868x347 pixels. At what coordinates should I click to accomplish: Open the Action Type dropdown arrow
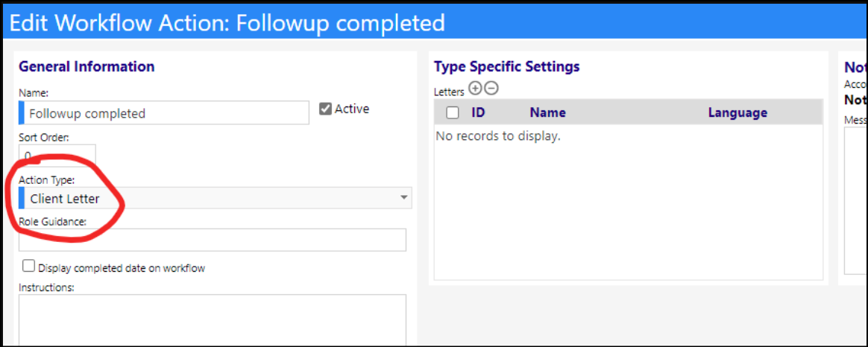tap(404, 198)
